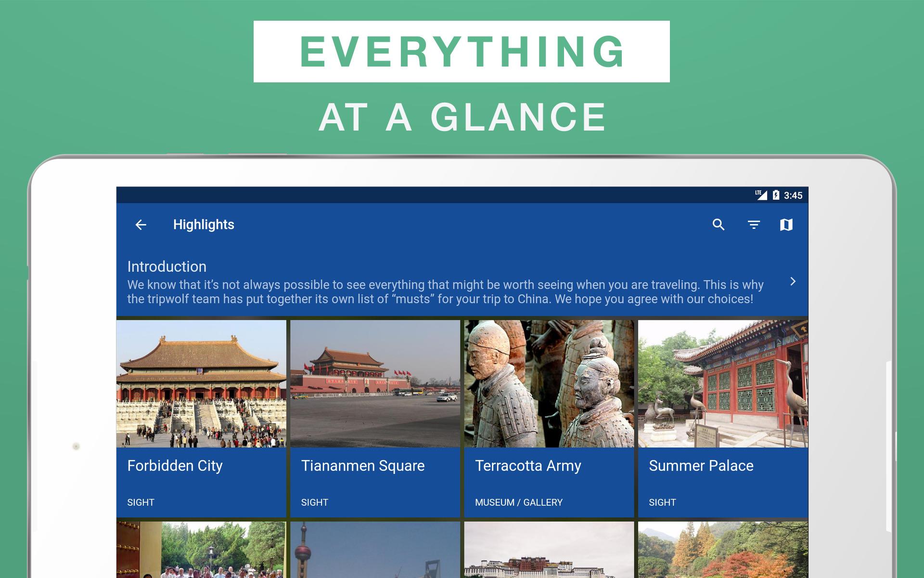
Task: Open the Introduction text section
Action: (445, 282)
